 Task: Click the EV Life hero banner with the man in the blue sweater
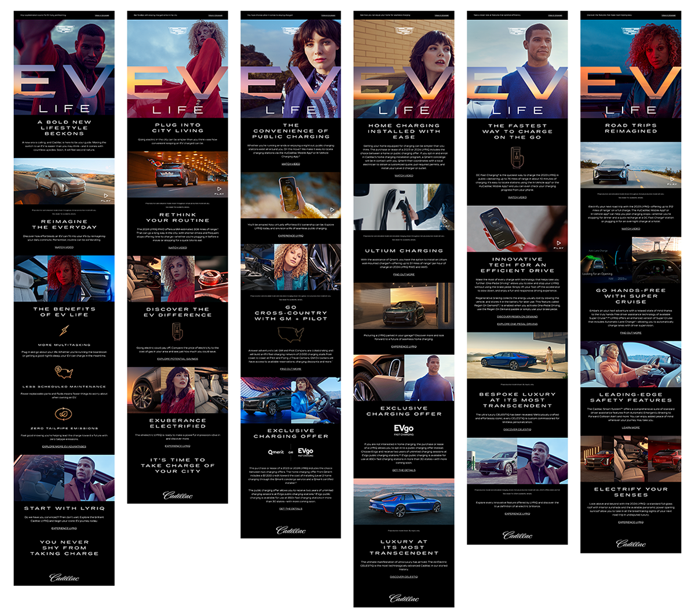517,70
